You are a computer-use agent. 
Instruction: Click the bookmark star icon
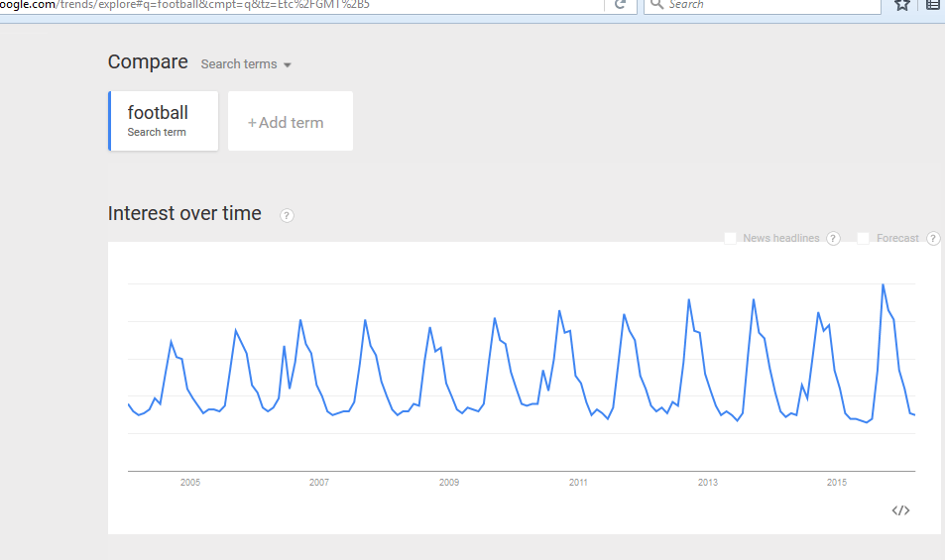tap(901, 5)
